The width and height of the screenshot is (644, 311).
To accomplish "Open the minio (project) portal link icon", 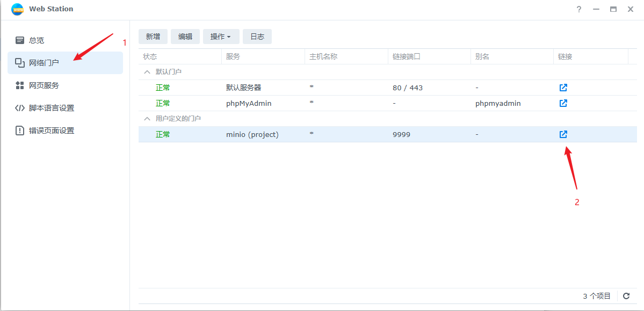I will (x=563, y=134).
